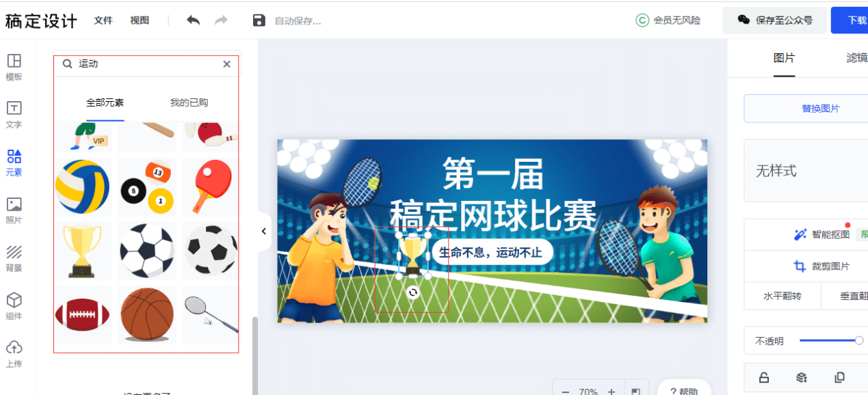Image resolution: width=868 pixels, height=395 pixels.
Task: Click the lock layer icon
Action: pos(764,377)
